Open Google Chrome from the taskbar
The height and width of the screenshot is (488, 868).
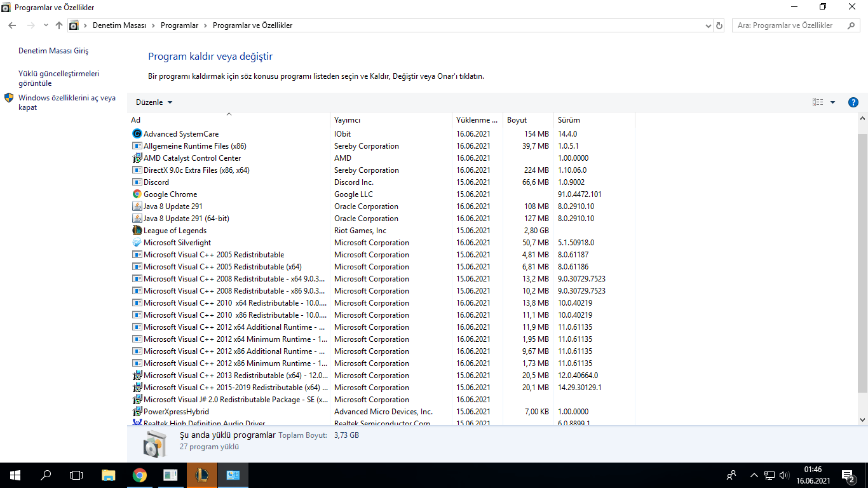140,475
